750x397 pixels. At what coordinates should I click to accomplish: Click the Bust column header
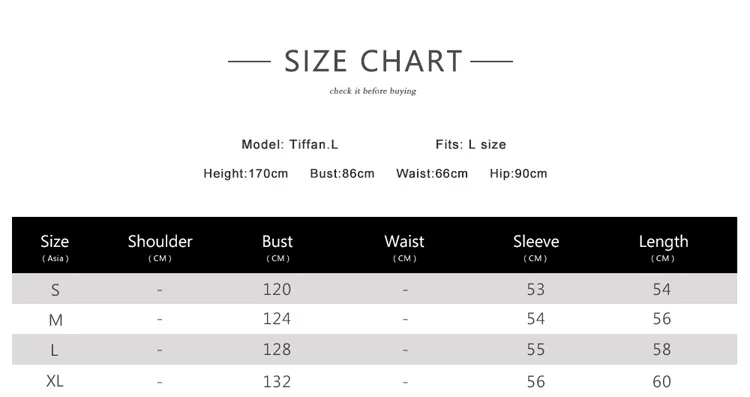pos(277,247)
